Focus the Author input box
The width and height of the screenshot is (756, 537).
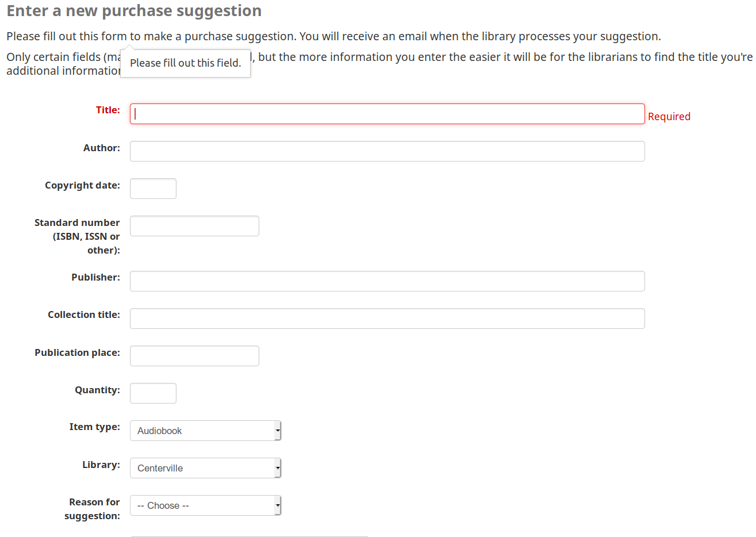[387, 151]
